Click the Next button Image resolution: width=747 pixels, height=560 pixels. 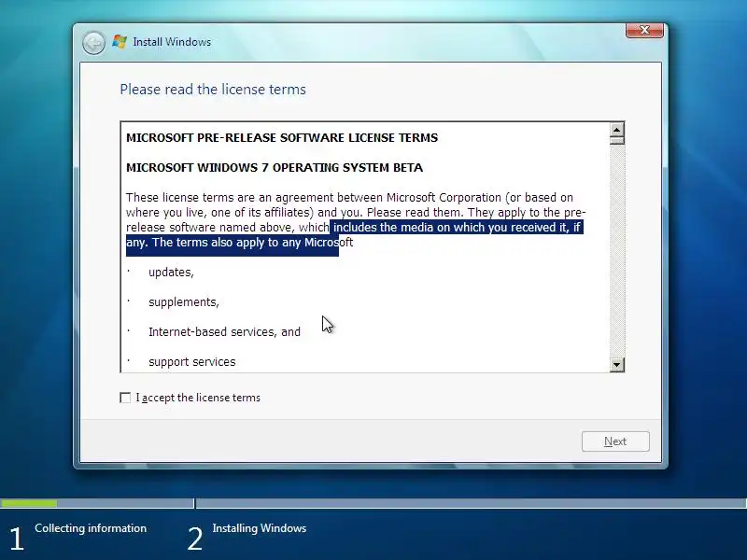click(x=615, y=441)
